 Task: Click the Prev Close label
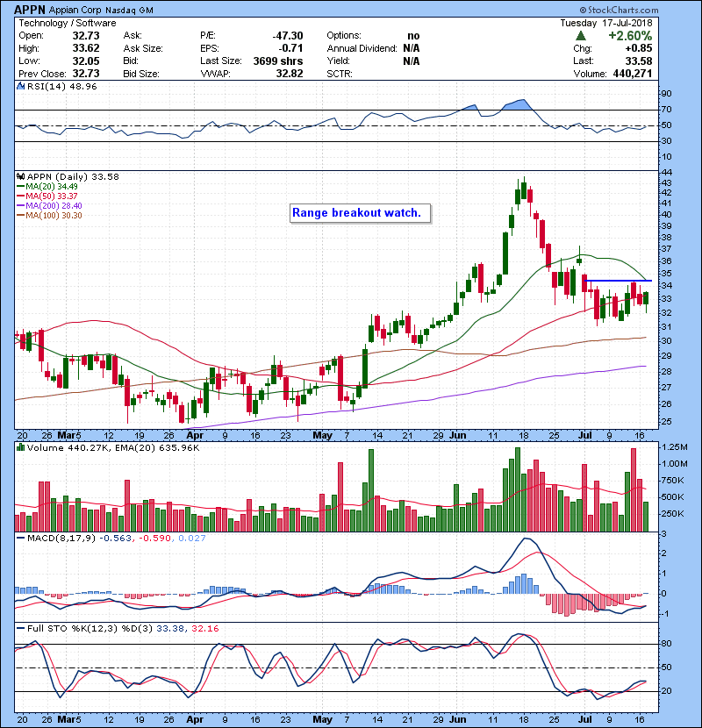42,74
